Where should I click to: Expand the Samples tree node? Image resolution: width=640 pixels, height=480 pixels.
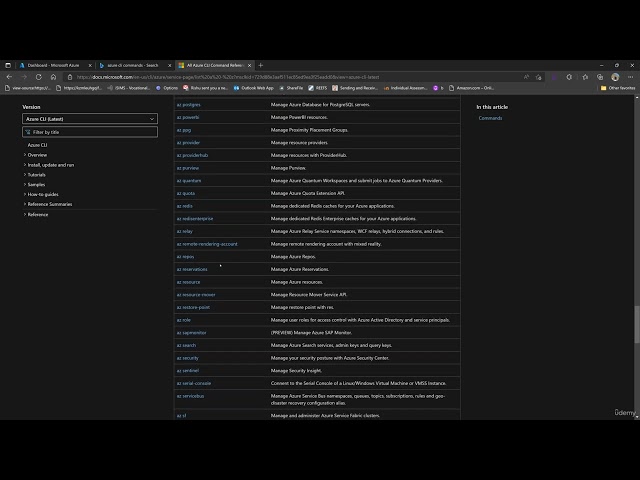pos(36,184)
